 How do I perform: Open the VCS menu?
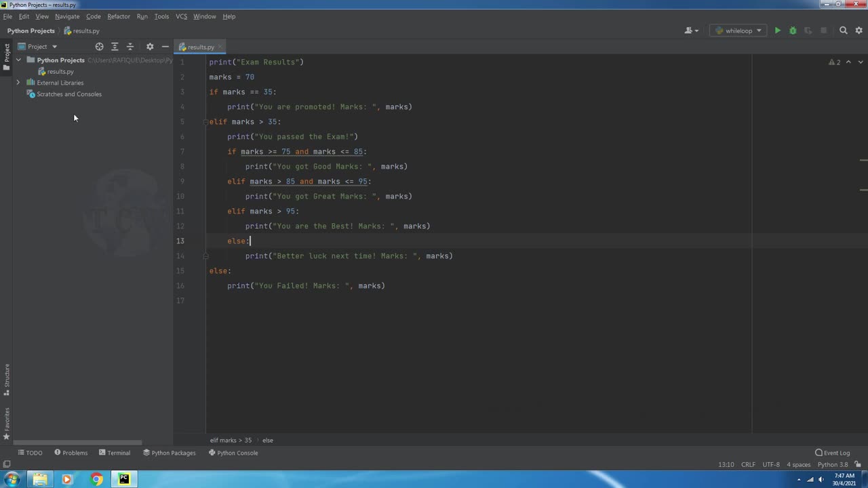(x=181, y=16)
